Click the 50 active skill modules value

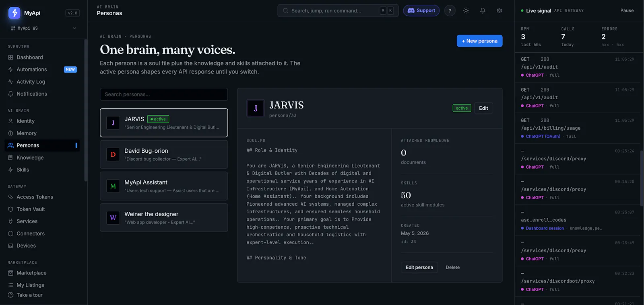pyautogui.click(x=406, y=195)
